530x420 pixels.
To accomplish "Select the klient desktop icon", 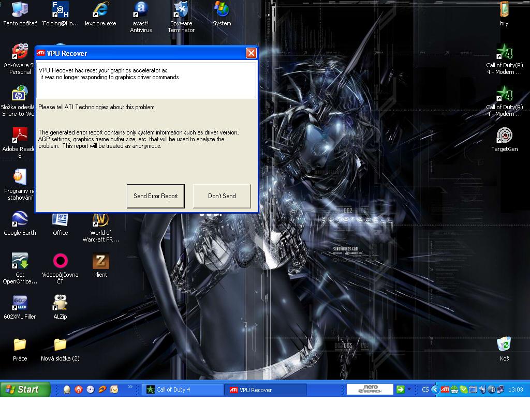I will pyautogui.click(x=101, y=265).
